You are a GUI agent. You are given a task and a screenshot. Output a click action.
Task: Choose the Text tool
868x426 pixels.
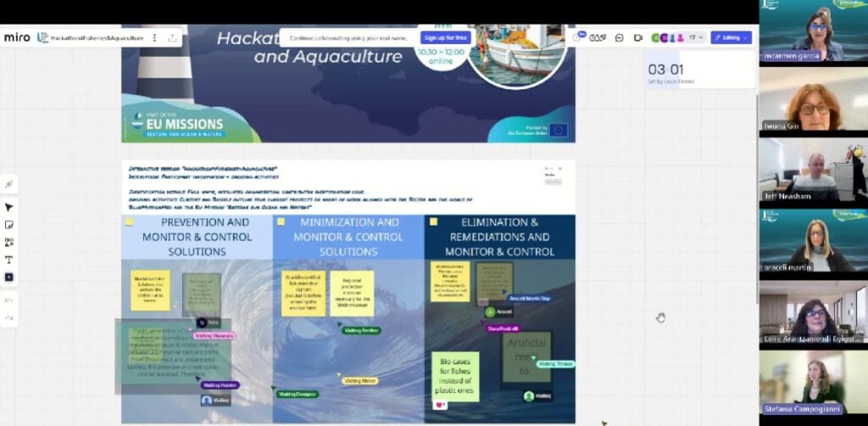(x=9, y=260)
